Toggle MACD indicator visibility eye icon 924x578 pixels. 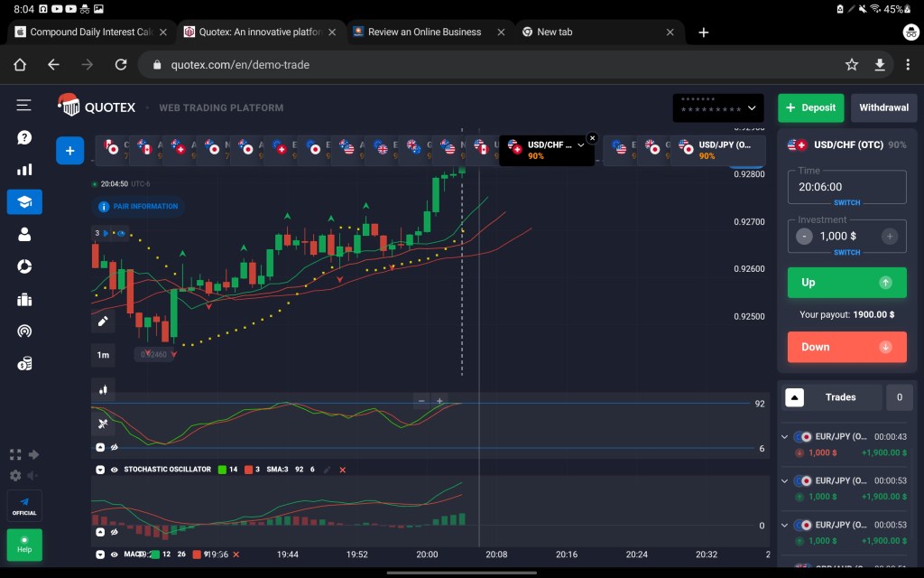(115, 554)
